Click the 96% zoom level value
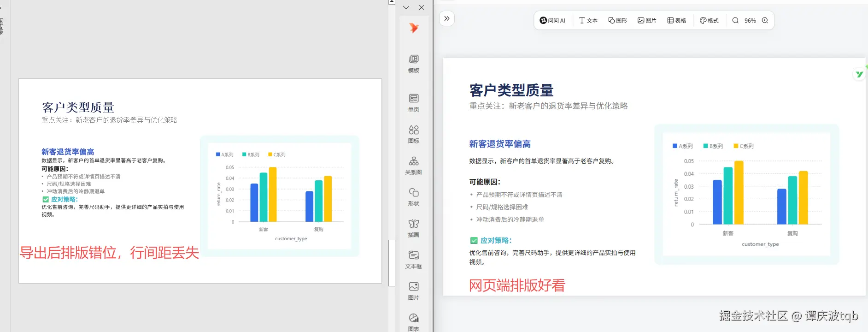The width and height of the screenshot is (868, 332). 750,21
